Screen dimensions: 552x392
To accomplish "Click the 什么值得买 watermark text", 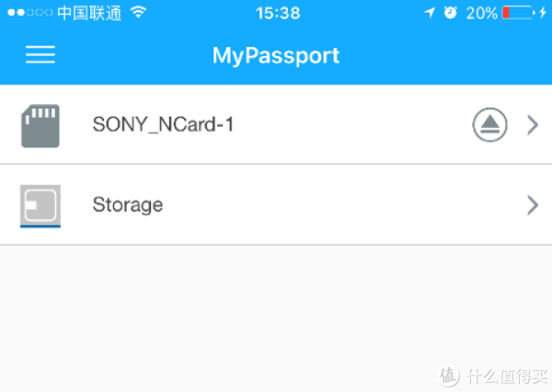I will [x=507, y=376].
